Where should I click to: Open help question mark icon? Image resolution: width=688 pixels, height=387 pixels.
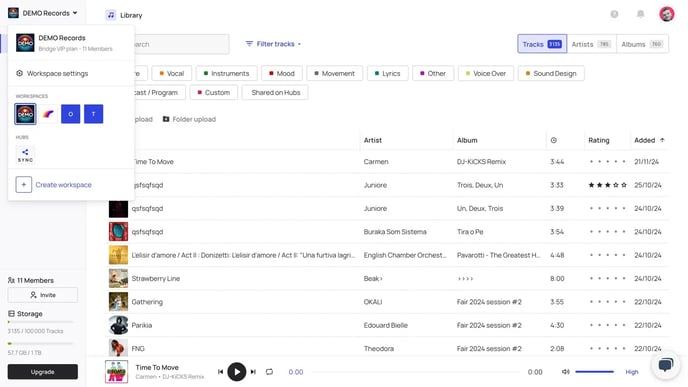coord(614,14)
